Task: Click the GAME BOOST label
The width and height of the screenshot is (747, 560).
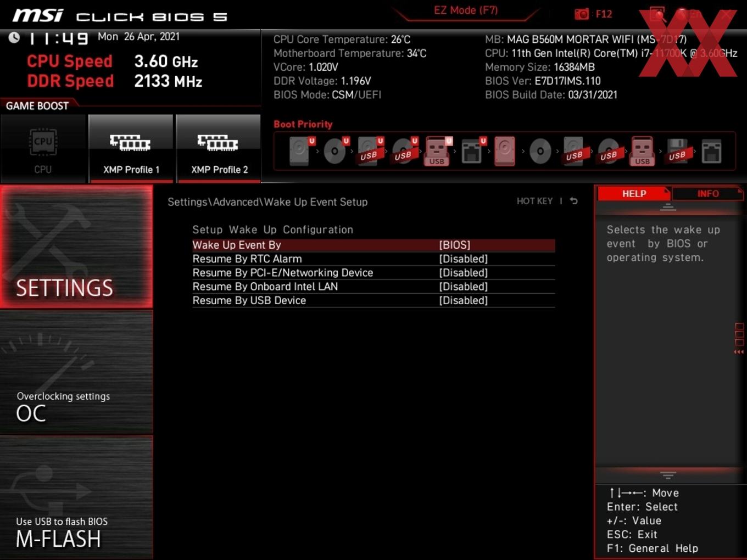Action: coord(37,106)
